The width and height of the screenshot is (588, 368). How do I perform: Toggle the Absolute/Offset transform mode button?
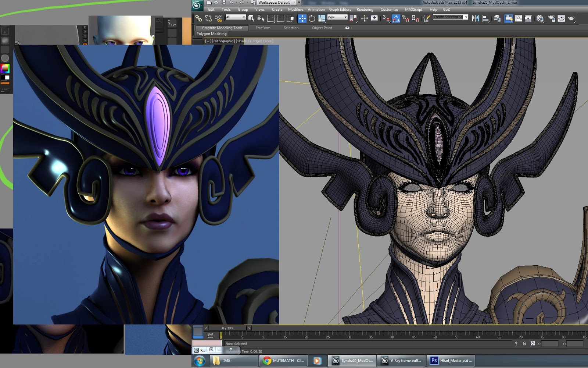[533, 343]
